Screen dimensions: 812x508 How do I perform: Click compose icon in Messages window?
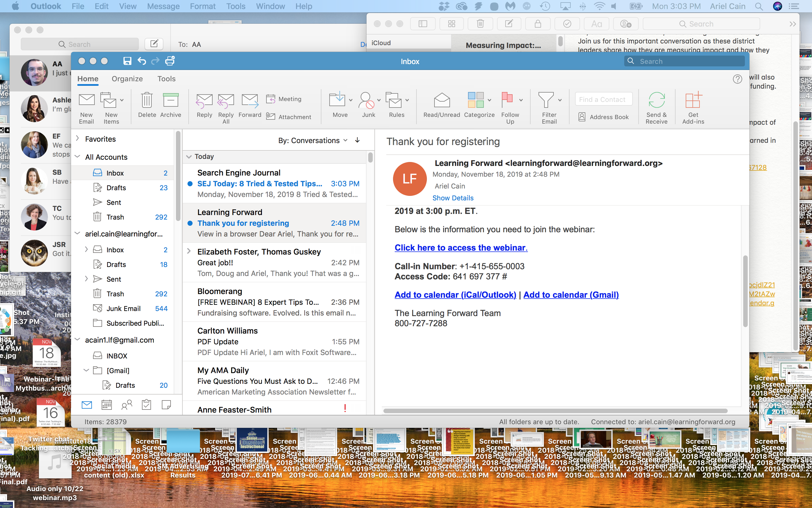coord(154,44)
